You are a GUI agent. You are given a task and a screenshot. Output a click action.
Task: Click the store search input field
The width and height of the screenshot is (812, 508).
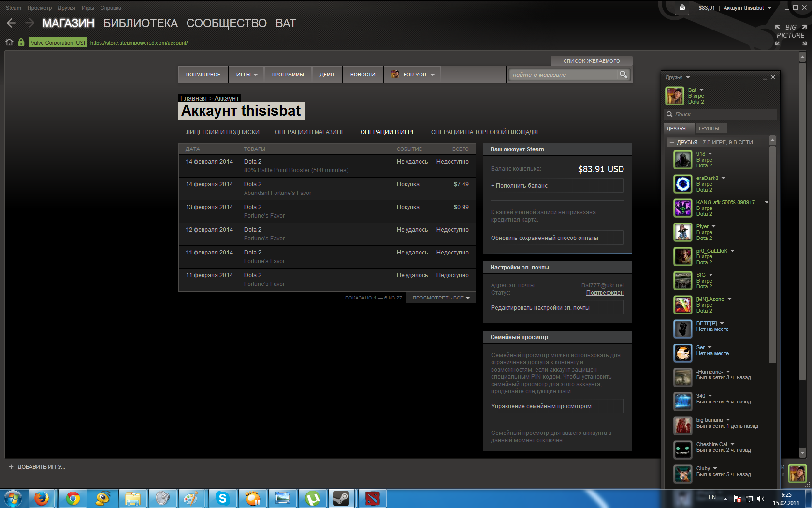[x=563, y=75]
